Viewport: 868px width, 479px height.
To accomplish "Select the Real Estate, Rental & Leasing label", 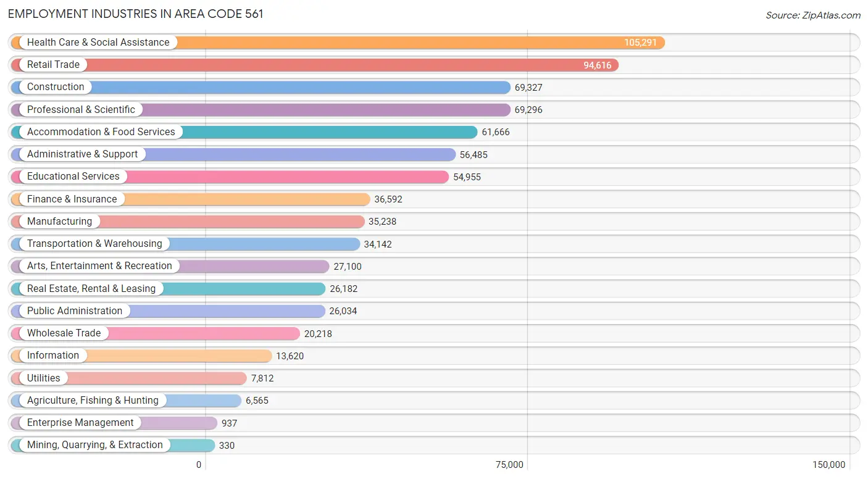I will (x=91, y=288).
